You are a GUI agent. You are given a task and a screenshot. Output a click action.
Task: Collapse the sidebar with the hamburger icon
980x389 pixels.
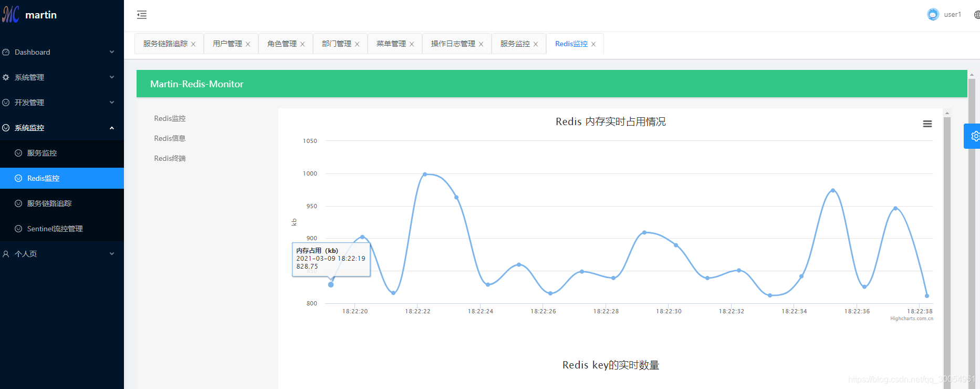(x=142, y=15)
